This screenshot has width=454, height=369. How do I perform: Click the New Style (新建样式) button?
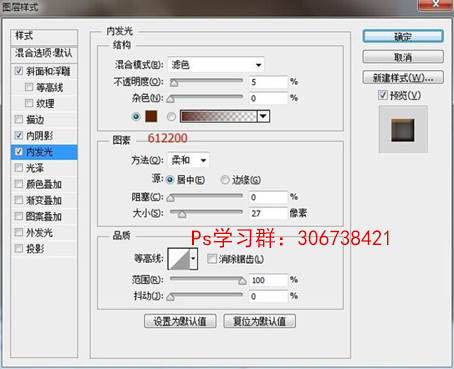click(403, 78)
